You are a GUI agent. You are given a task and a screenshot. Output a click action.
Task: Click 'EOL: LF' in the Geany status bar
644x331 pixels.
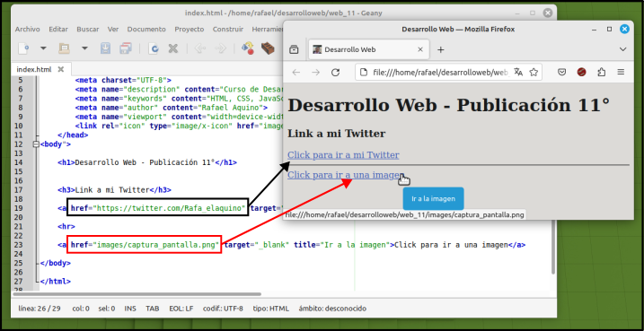(x=181, y=309)
